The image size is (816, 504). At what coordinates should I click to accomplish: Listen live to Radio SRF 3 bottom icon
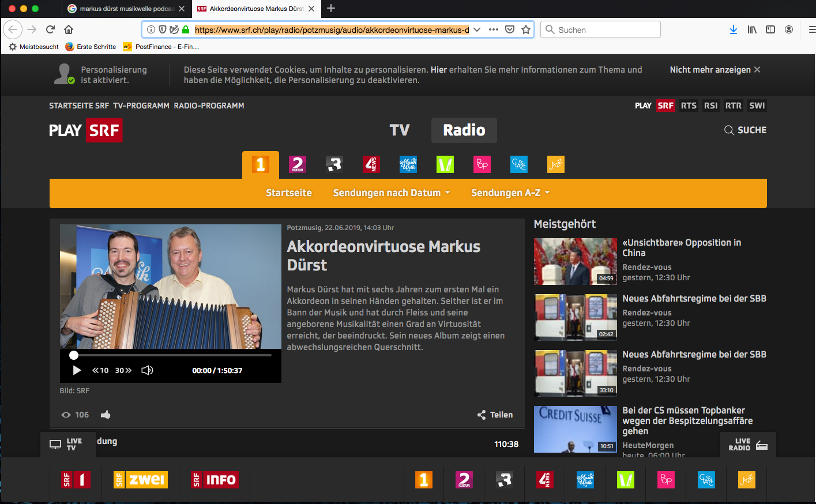point(505,480)
